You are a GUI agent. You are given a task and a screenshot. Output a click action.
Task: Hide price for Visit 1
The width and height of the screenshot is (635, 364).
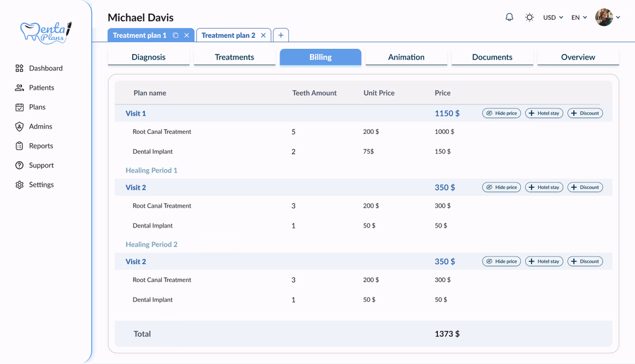(x=501, y=113)
